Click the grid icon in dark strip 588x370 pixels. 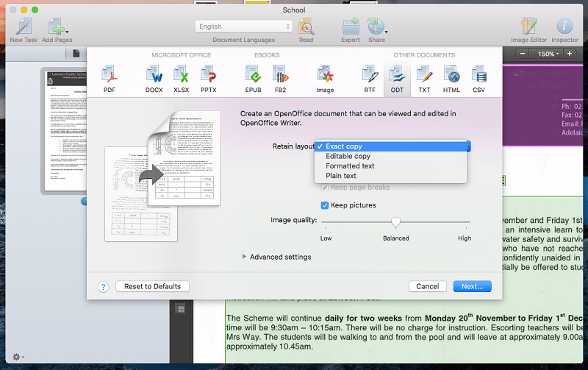coord(180,309)
